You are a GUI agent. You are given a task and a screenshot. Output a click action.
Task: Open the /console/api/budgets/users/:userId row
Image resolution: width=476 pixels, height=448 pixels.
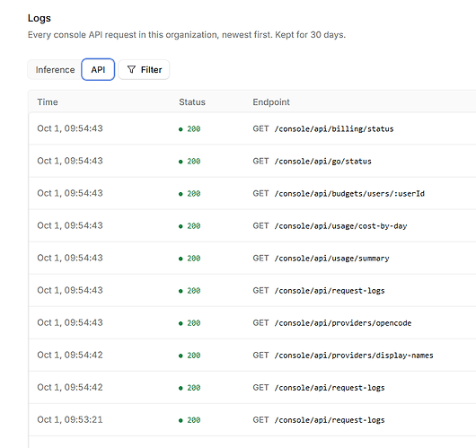pyautogui.click(x=252, y=194)
